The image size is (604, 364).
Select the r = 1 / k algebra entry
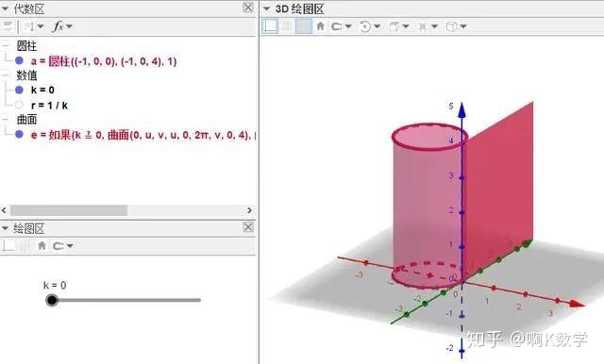(49, 105)
